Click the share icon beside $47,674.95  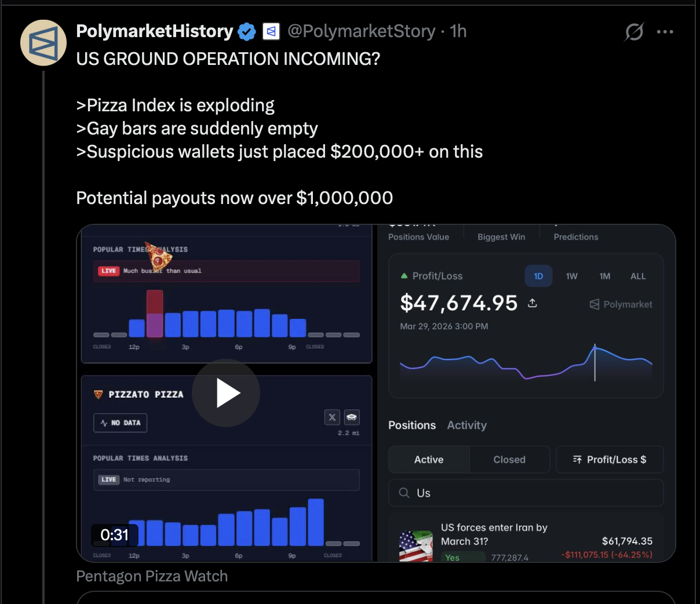[533, 303]
